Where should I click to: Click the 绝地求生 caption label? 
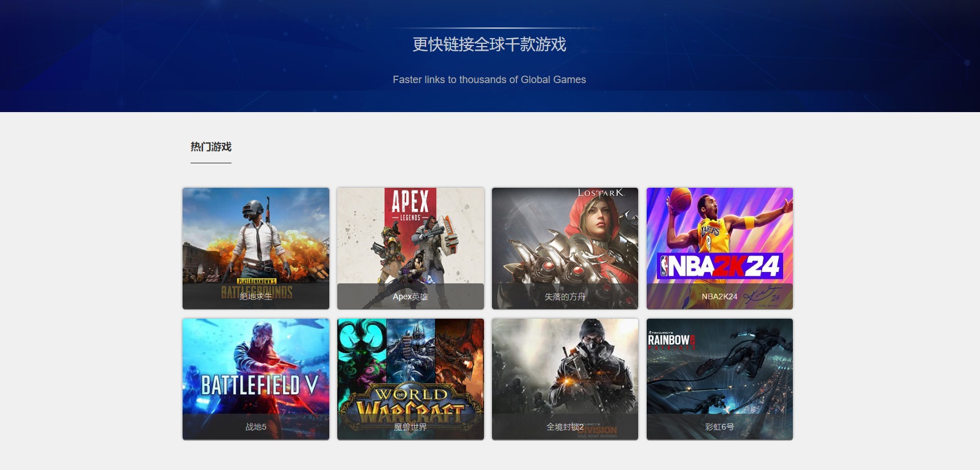256,296
